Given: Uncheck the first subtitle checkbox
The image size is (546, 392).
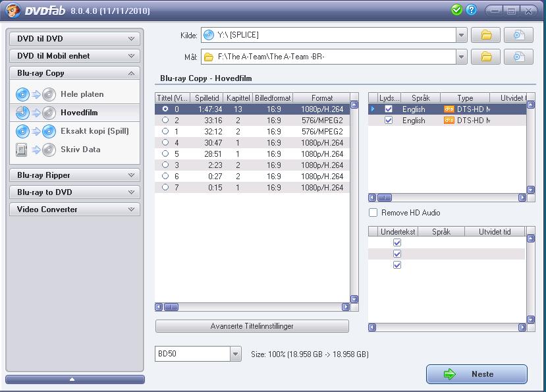Looking at the screenshot, I should (397, 242).
